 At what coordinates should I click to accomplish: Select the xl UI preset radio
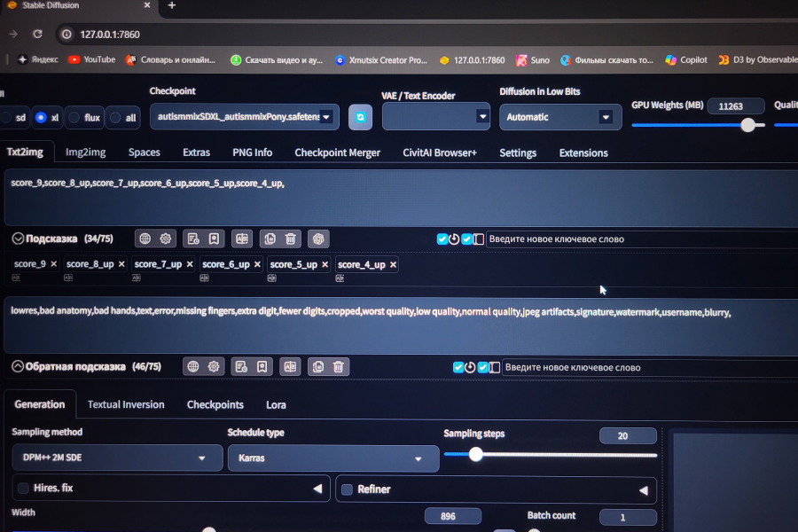pyautogui.click(x=41, y=118)
